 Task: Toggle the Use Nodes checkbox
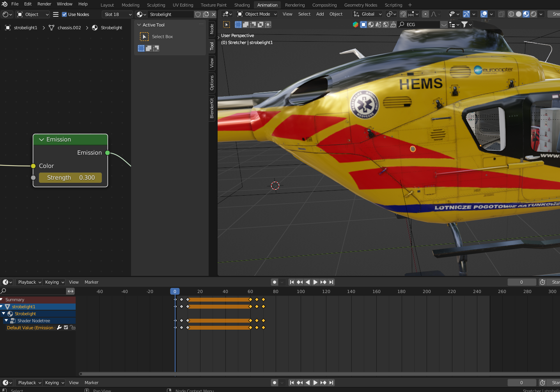coord(64,14)
